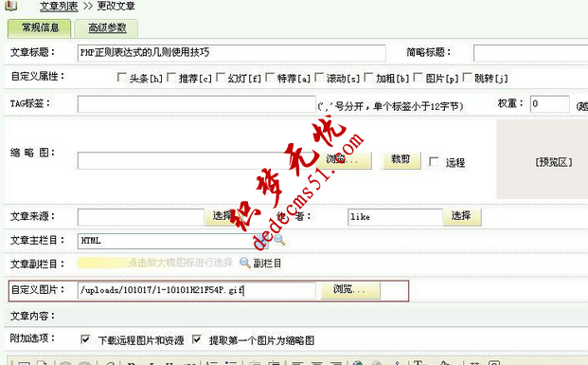This screenshot has width=588, height=365.
Task: Click the 权重 value field
Action: pyautogui.click(x=550, y=104)
